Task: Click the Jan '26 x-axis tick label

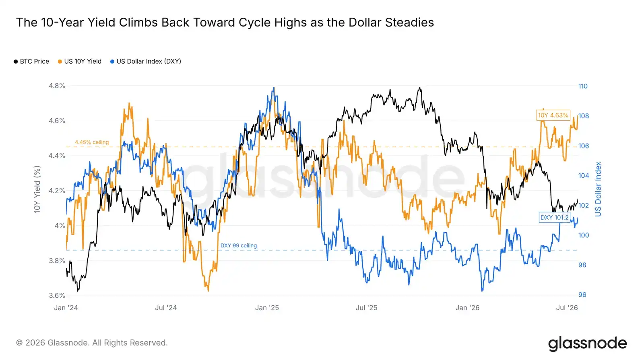Action: point(467,308)
